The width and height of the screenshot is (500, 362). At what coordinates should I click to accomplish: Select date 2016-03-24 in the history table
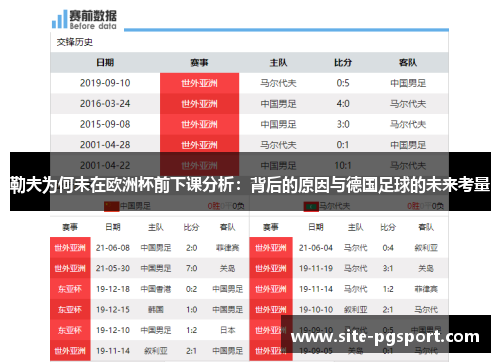[105, 104]
